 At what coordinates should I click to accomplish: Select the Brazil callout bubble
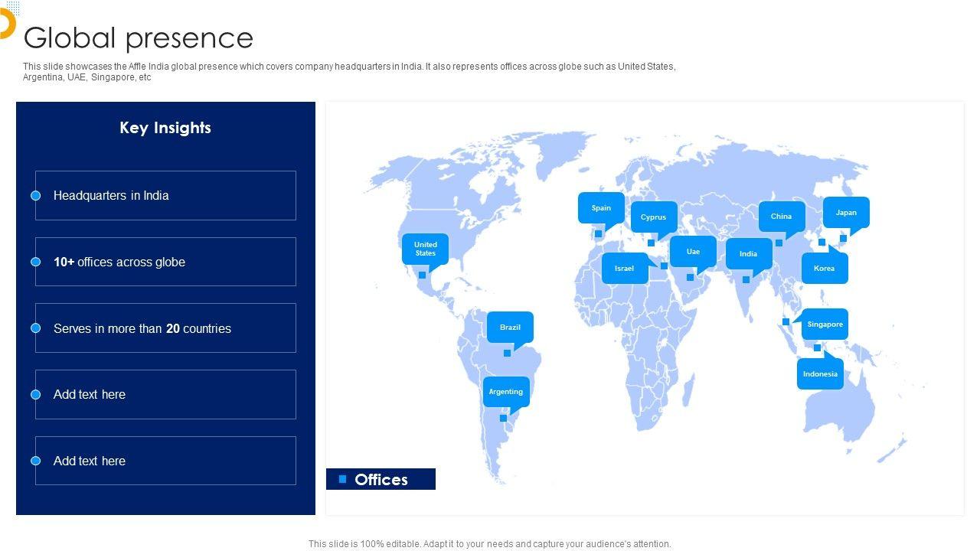510,328
